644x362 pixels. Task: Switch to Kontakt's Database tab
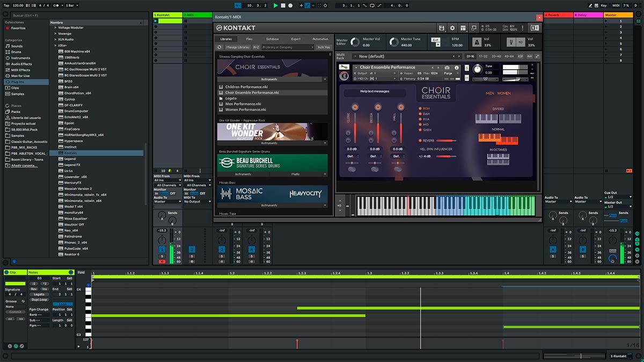pyautogui.click(x=273, y=39)
